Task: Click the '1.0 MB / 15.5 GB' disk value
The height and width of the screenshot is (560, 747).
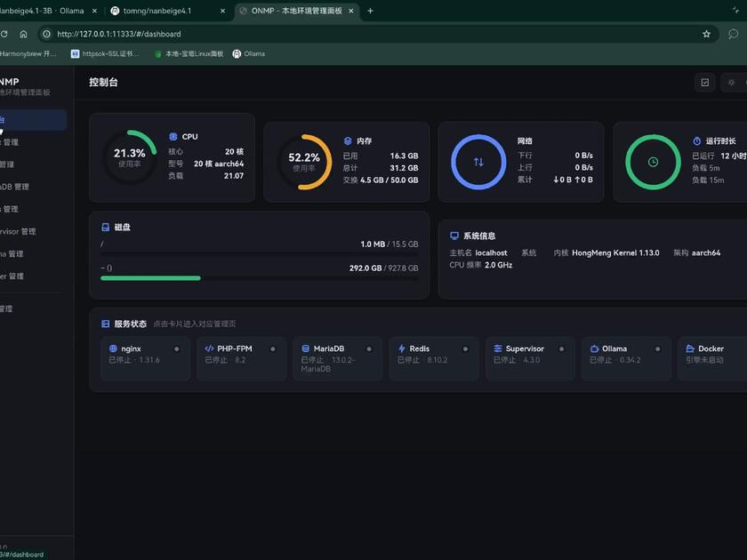Action: point(390,244)
